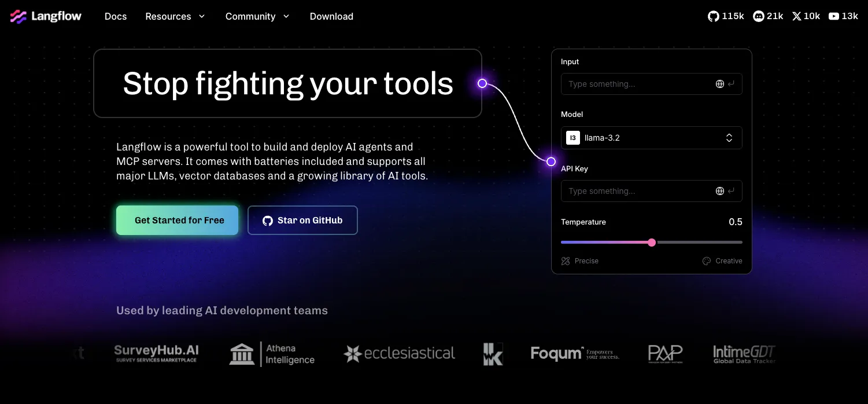Click the globe icon in the Input field
The height and width of the screenshot is (404, 868).
click(x=720, y=84)
